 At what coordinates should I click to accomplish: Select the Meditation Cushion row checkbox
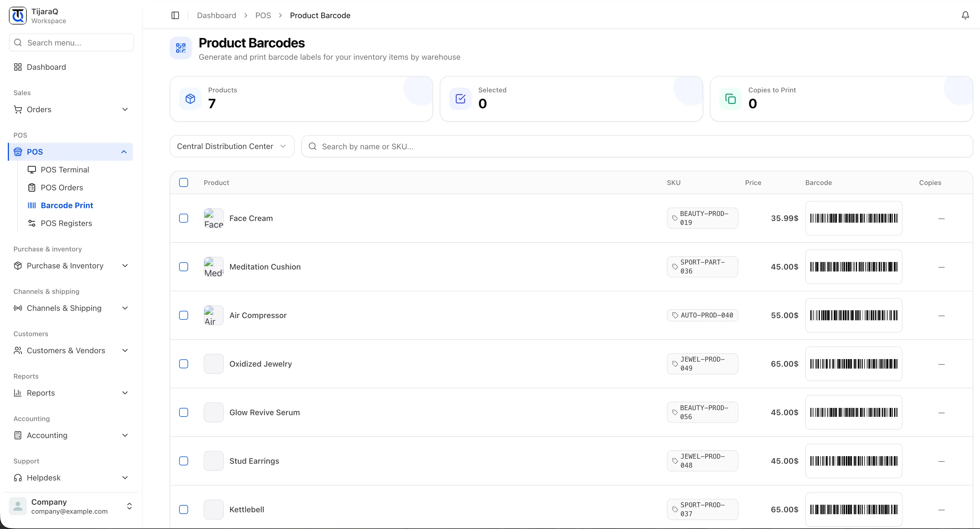[x=184, y=266]
